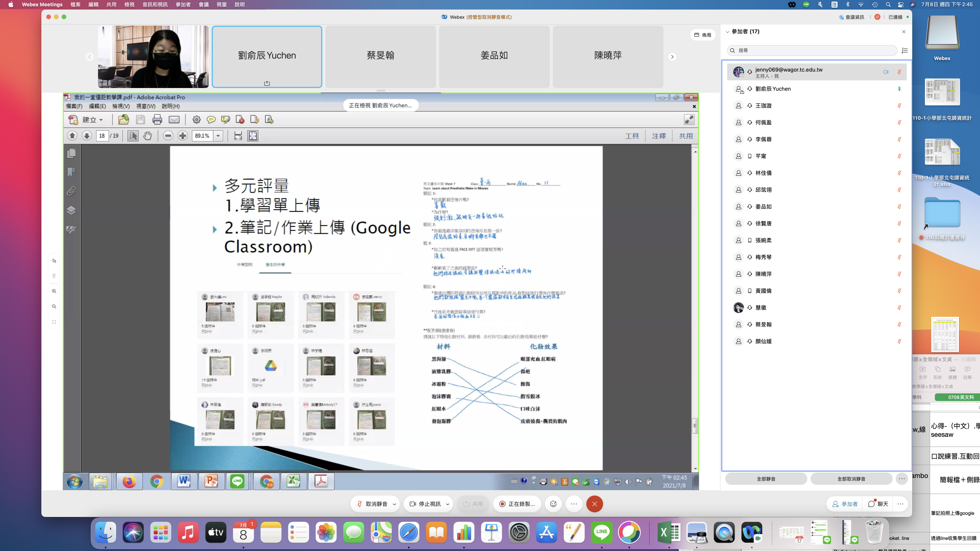Click the annotate pen icon in left toolbar

tap(54, 261)
